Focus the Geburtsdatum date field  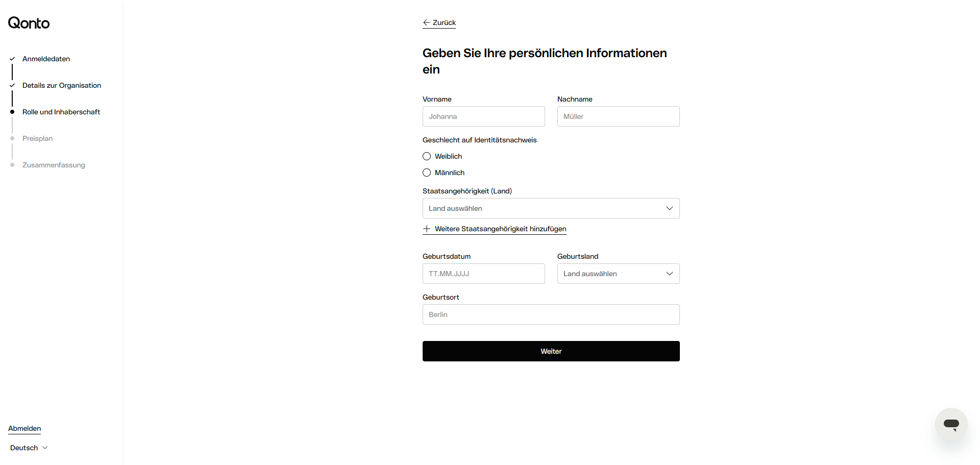point(483,274)
